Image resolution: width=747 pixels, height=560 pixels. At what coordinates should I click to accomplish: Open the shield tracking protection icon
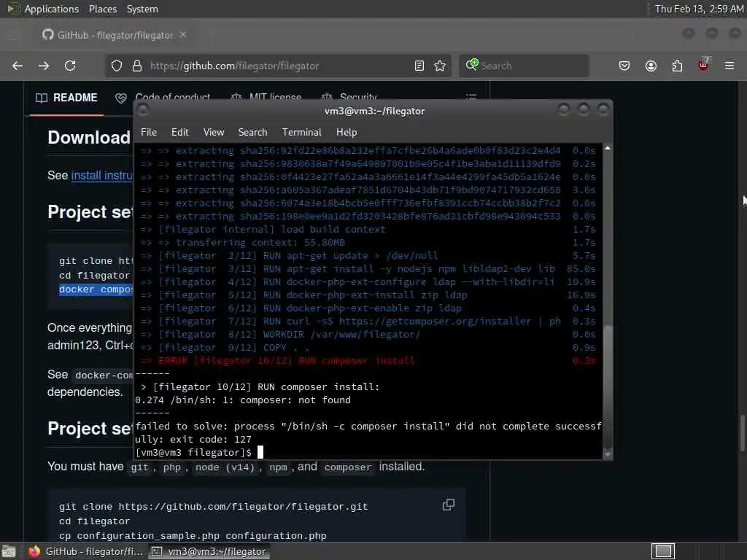[117, 66]
